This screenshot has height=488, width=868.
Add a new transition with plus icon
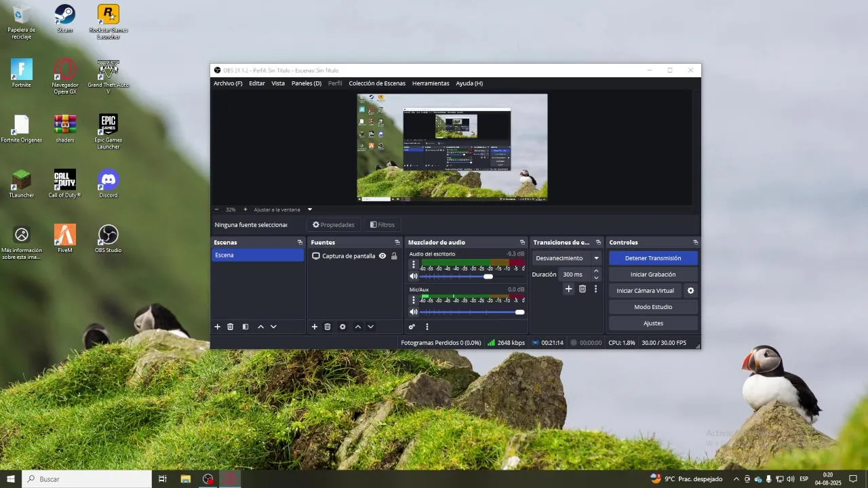pos(569,289)
